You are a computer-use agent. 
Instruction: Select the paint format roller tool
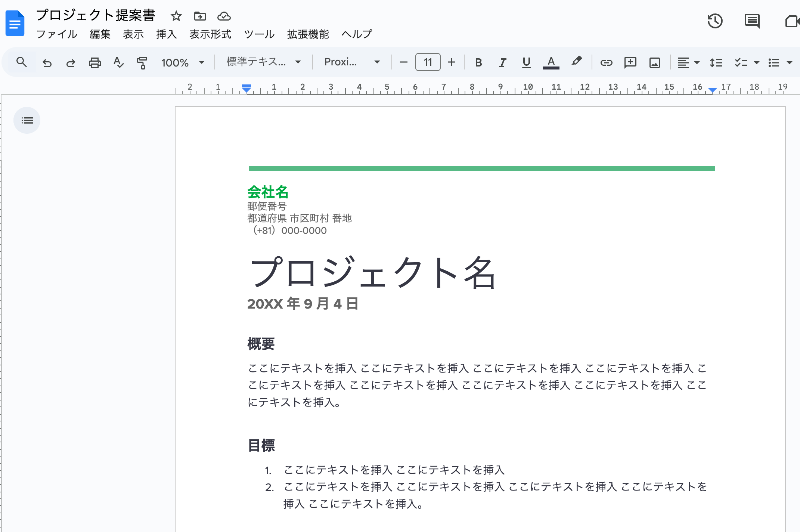click(x=142, y=62)
